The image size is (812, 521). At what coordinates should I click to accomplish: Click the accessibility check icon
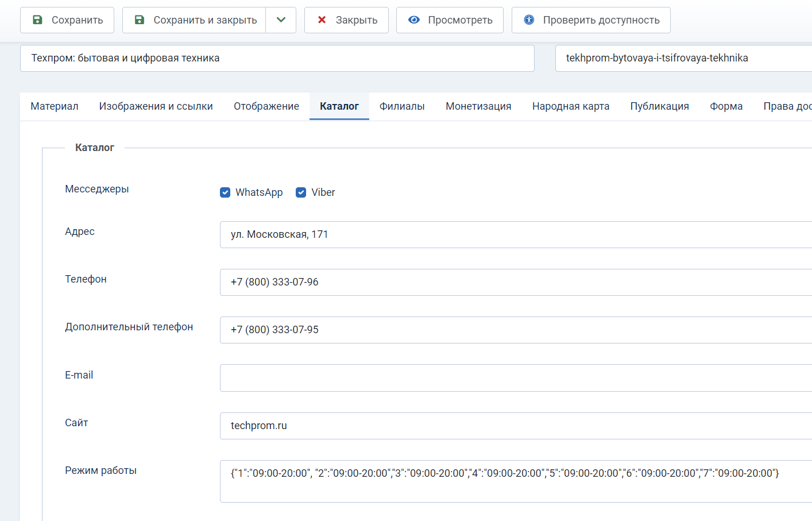click(529, 20)
